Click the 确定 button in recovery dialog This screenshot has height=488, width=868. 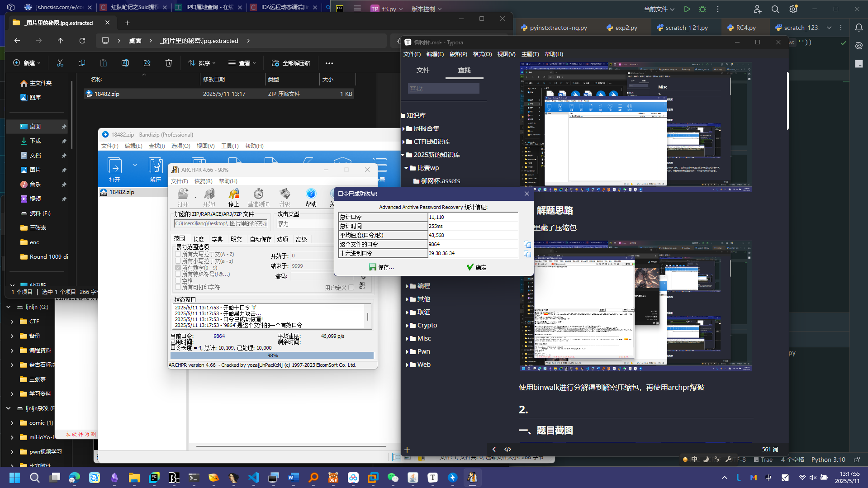pos(477,267)
